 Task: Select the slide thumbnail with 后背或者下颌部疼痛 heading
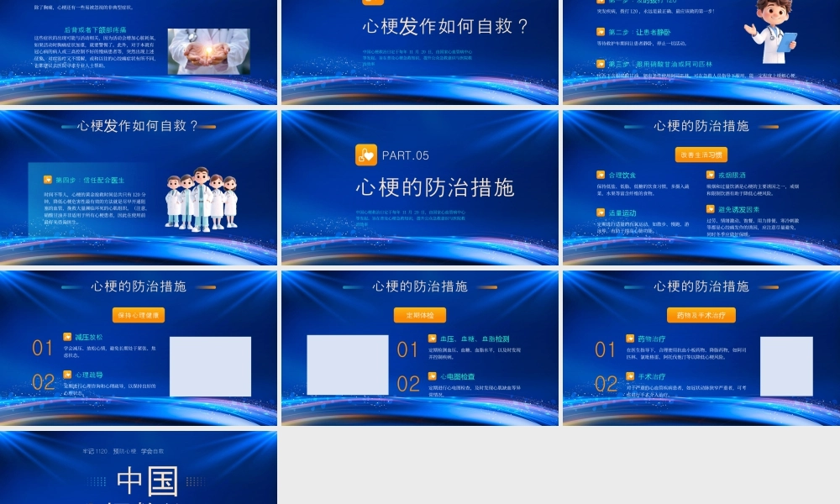click(139, 52)
